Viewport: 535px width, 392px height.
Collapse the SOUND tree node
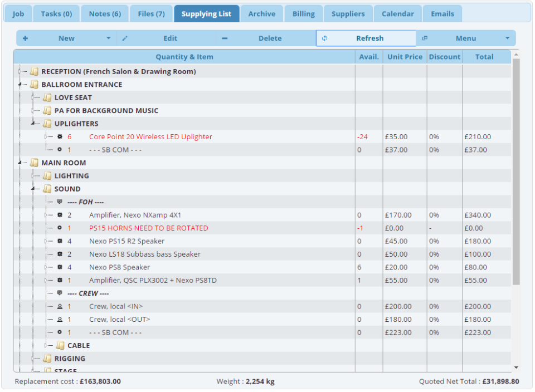pos(33,189)
